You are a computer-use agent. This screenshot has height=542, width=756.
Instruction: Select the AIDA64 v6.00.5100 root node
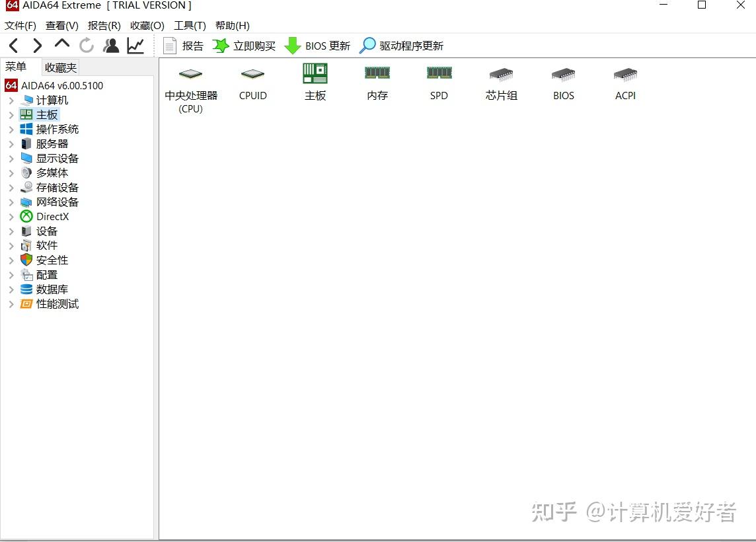click(54, 86)
